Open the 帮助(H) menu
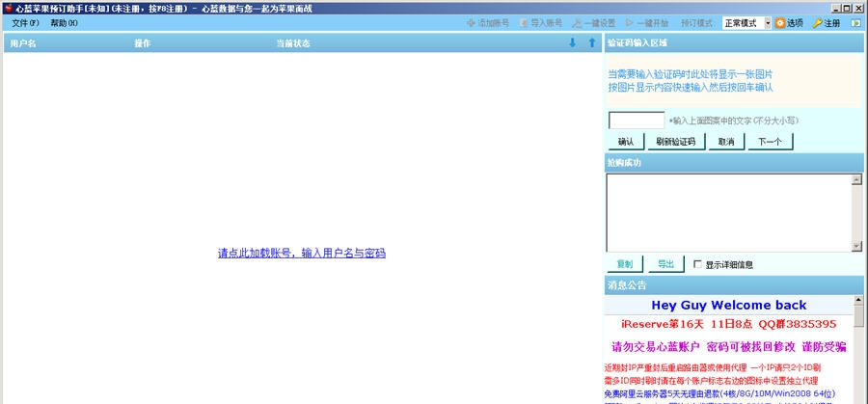The height and width of the screenshot is (404, 868). 64,23
